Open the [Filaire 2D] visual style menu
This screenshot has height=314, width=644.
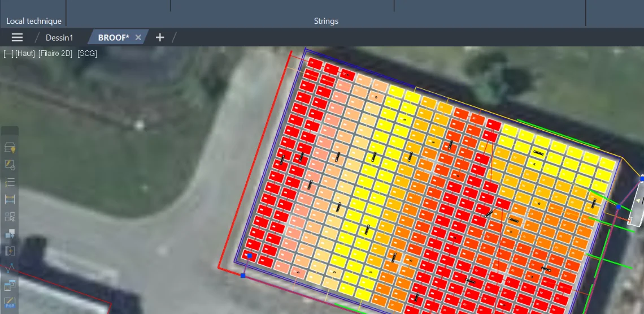tap(55, 54)
